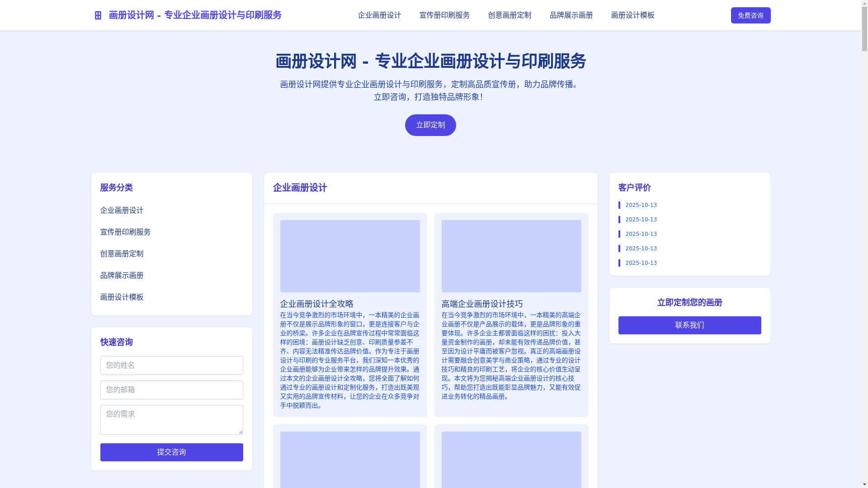Image resolution: width=868 pixels, height=488 pixels.
Task: Select 画册设计模板 in sidebar list
Action: pos(122,297)
